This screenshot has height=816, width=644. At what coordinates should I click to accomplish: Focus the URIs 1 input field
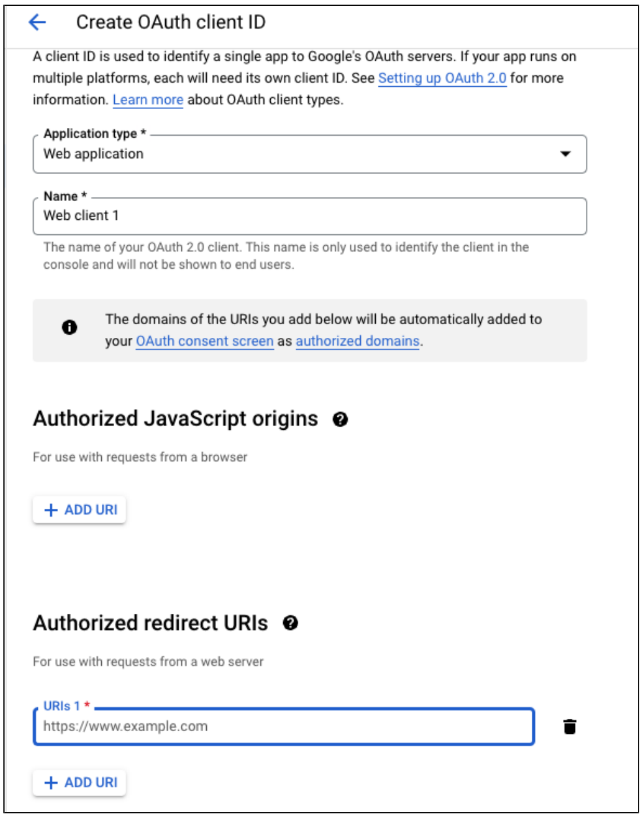point(284,727)
